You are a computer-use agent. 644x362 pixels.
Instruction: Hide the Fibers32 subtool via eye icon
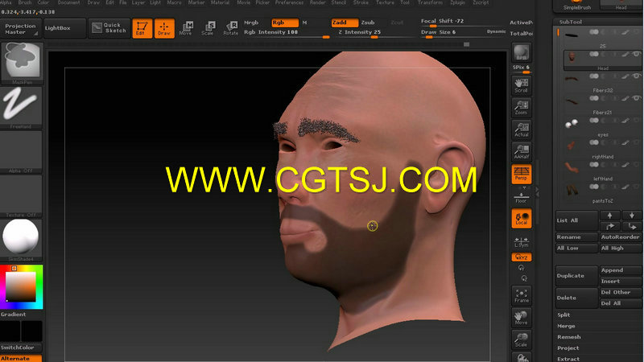tap(637, 76)
